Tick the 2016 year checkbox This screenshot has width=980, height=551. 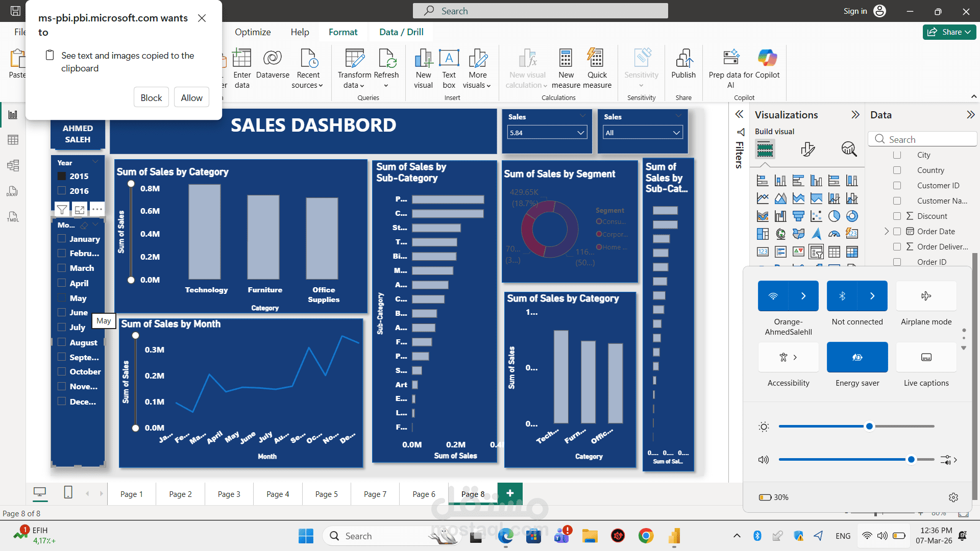[x=62, y=191]
